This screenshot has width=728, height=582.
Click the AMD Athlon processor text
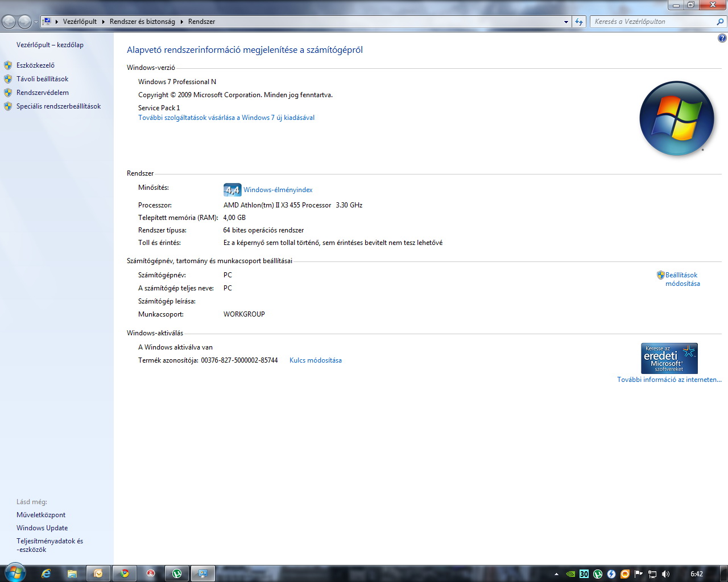(293, 205)
